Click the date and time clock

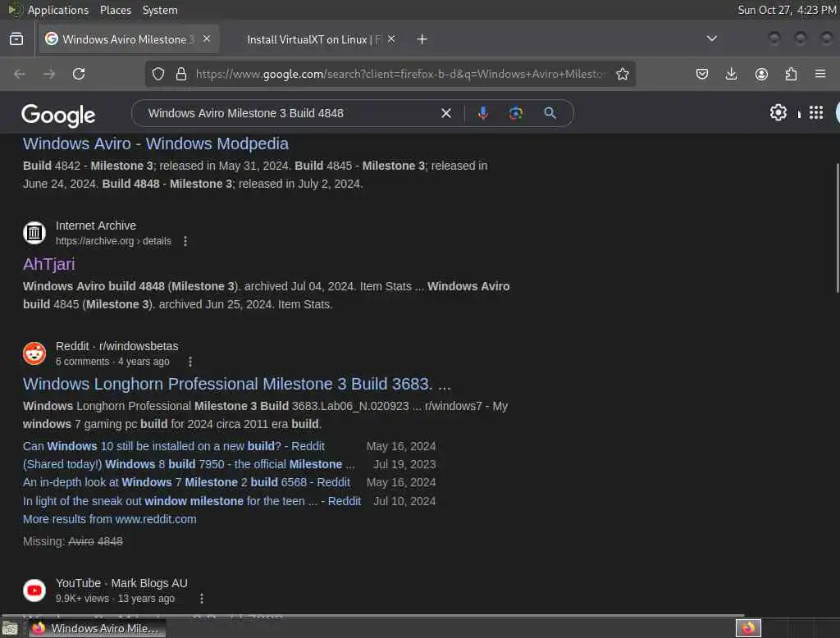pos(787,10)
